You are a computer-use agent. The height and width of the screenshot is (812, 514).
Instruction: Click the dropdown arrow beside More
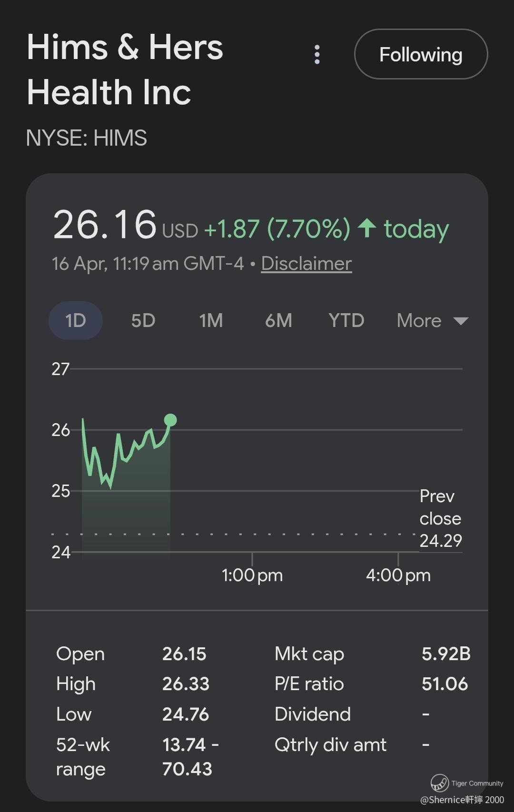[x=461, y=321]
